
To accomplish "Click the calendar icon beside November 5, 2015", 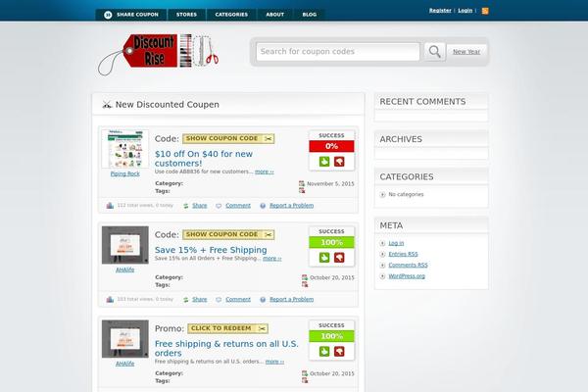I will point(302,183).
